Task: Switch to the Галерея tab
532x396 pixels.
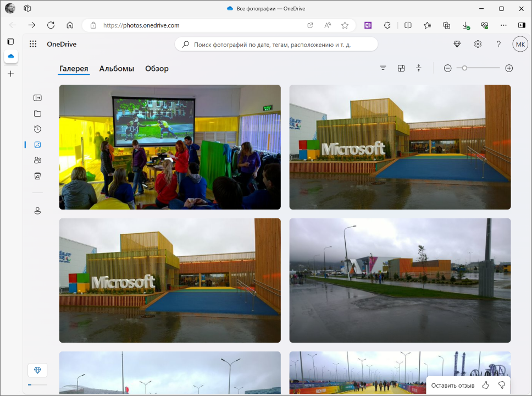Action: (74, 69)
